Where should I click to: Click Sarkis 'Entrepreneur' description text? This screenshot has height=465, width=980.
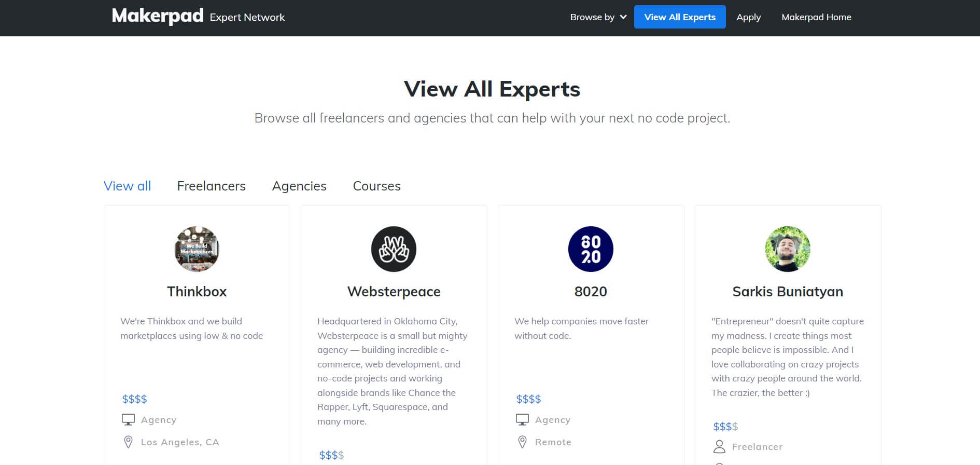[788, 357]
